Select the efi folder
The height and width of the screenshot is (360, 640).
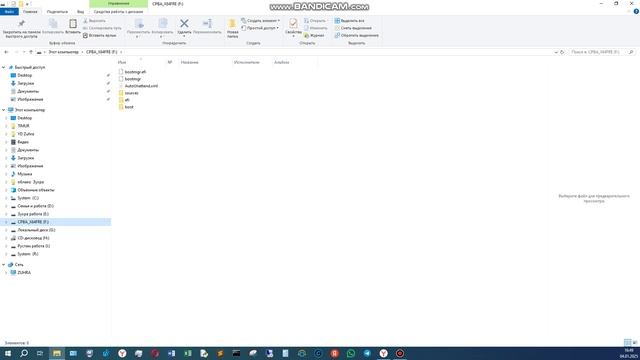point(127,100)
